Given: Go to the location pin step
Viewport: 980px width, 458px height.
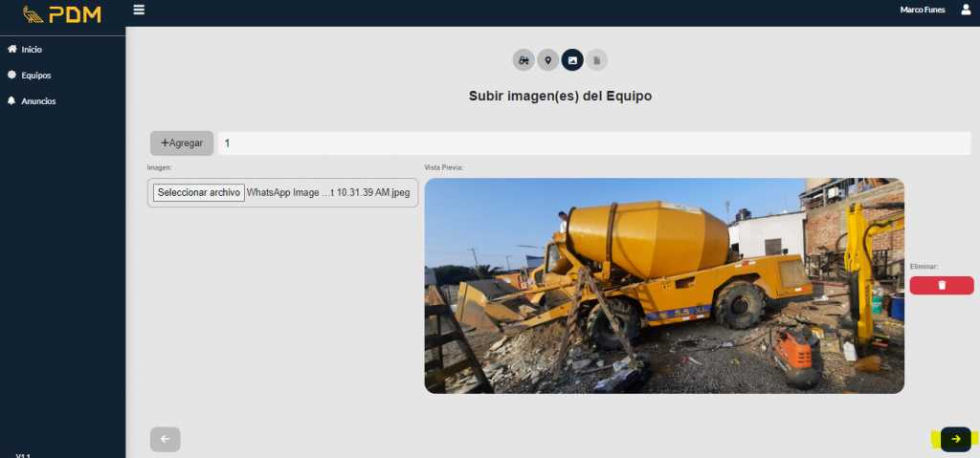Looking at the screenshot, I should pyautogui.click(x=547, y=60).
